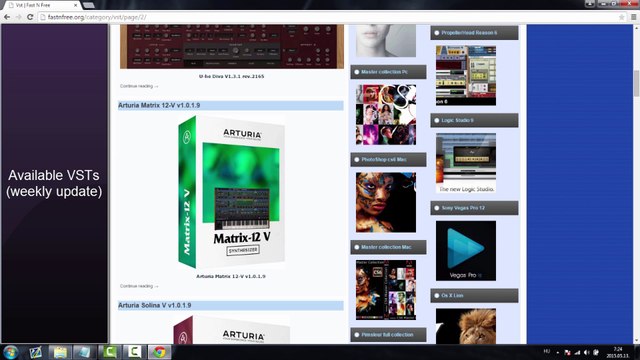Screen dimensions: 640x360
Task: Open the Chrome menu icon
Action: (x=633, y=17)
